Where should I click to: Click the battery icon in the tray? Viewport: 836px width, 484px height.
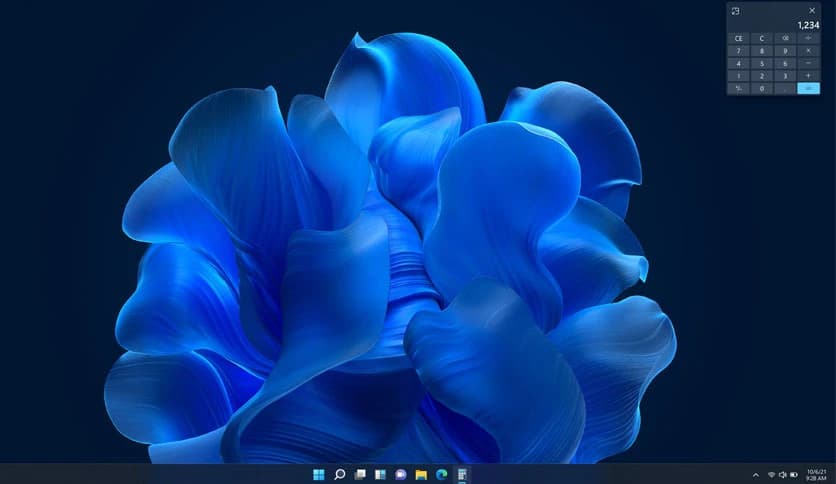794,475
